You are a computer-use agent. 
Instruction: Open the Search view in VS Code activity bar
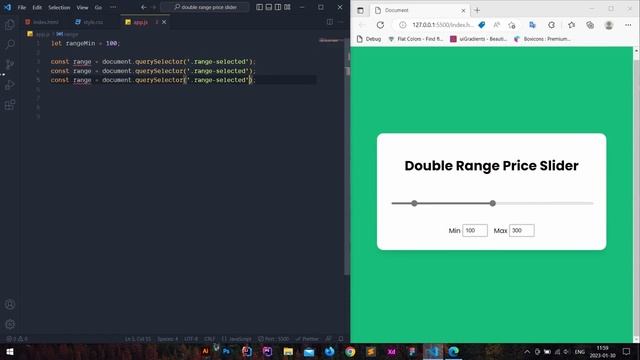tap(10, 44)
